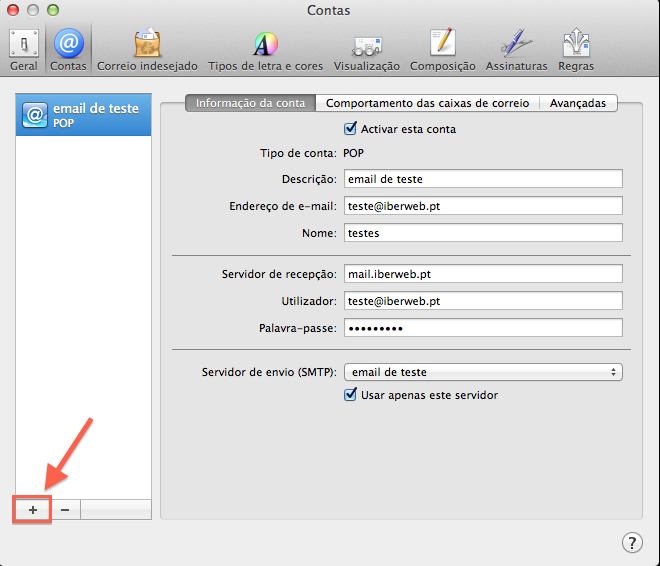The image size is (660, 566).
Task: Select email de teste account in list
Action: [x=84, y=115]
